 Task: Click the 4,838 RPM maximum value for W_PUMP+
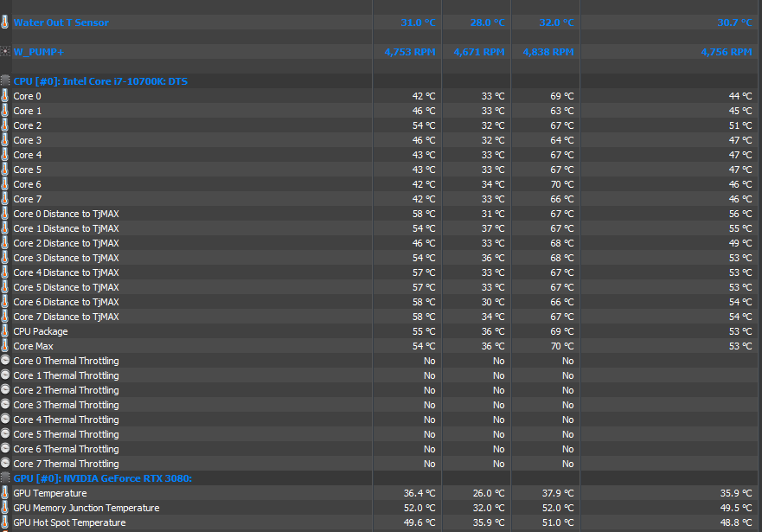(547, 52)
